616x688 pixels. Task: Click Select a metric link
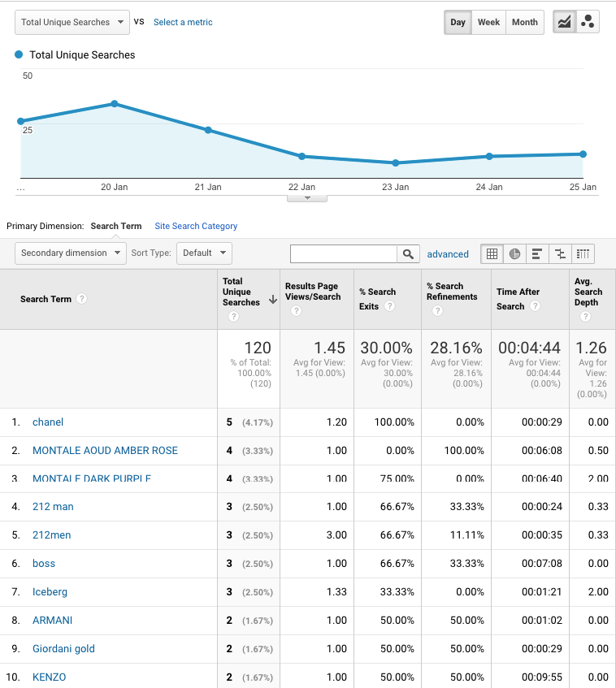[x=183, y=22]
